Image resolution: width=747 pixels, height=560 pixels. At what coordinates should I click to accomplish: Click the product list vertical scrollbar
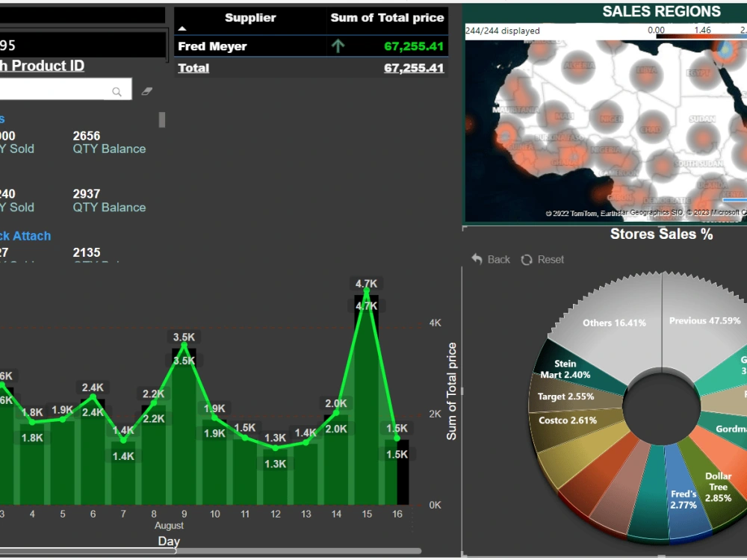(x=162, y=119)
